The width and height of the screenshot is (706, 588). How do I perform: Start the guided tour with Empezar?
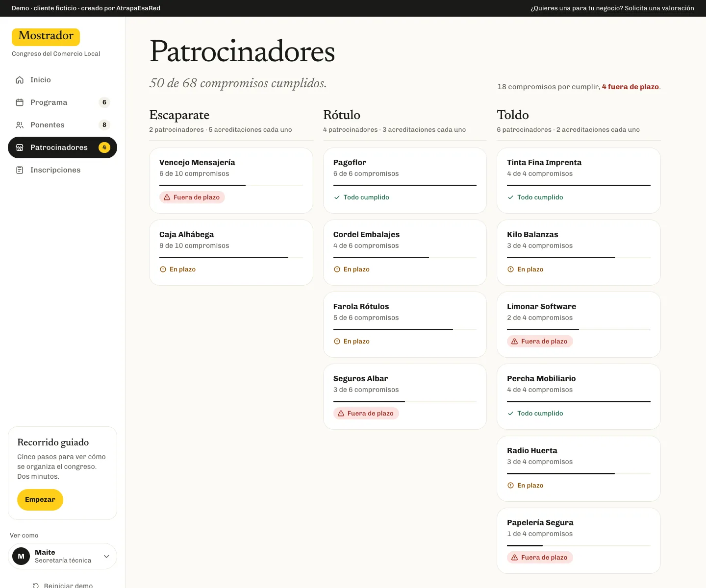40,500
